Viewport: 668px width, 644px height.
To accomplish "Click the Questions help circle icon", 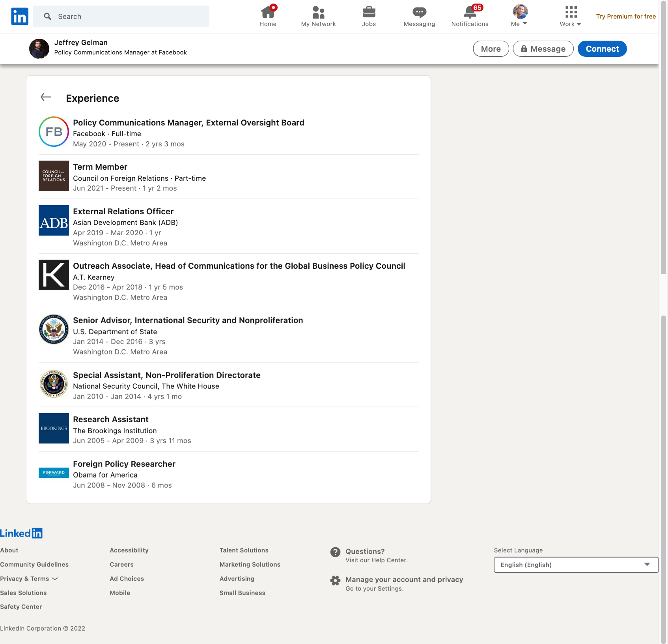I will 335,552.
